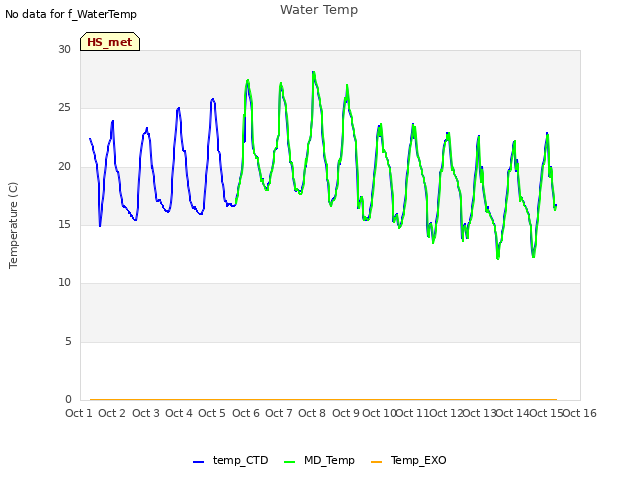Screen dimensions: 640x480
Task: Click the blue temp_CTD legend swatch
Action: coord(198,462)
